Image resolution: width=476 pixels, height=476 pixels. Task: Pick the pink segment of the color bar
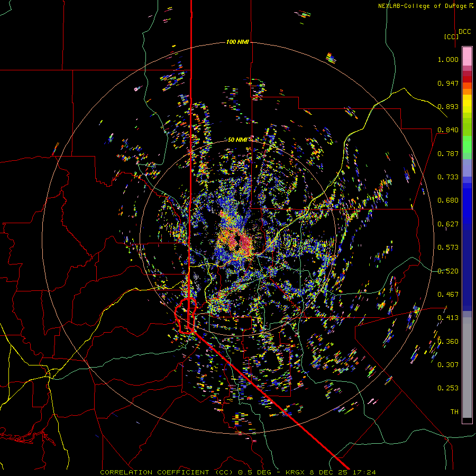click(x=467, y=57)
